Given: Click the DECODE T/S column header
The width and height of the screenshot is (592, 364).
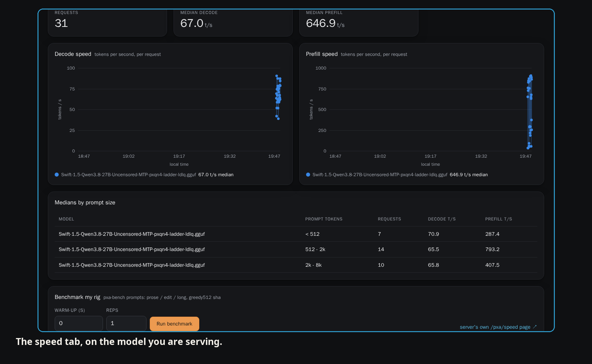Looking at the screenshot, I should [x=442, y=219].
